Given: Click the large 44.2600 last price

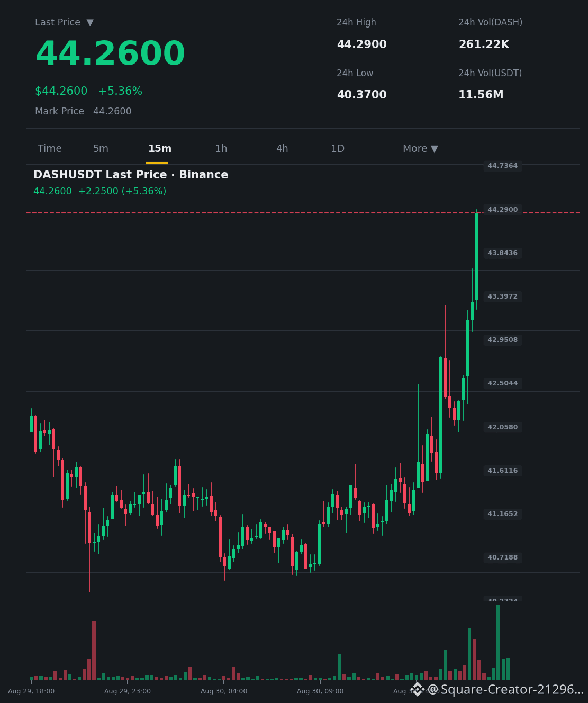Looking at the screenshot, I should pyautogui.click(x=110, y=54).
